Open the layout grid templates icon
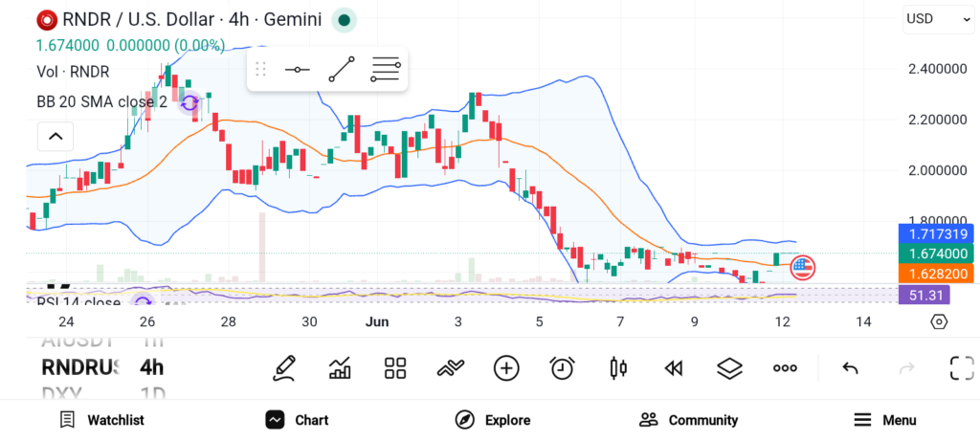 395,368
